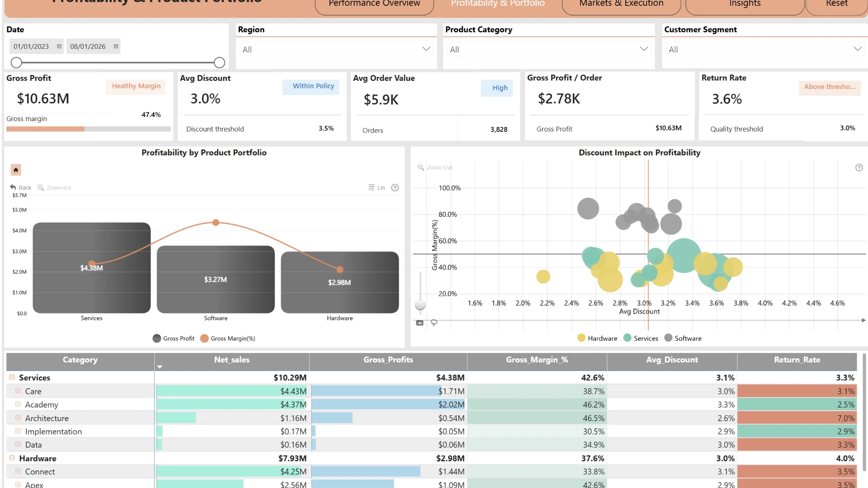Image resolution: width=868 pixels, height=488 pixels.
Task: Sort by the Gross_Profits column header
Action: point(388,360)
